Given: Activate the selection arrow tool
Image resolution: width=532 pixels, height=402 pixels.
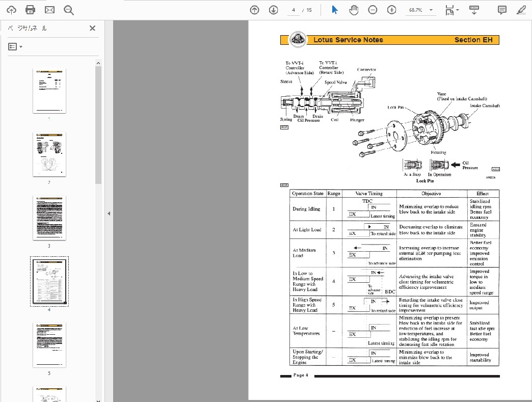Looking at the screenshot, I should click(334, 10).
